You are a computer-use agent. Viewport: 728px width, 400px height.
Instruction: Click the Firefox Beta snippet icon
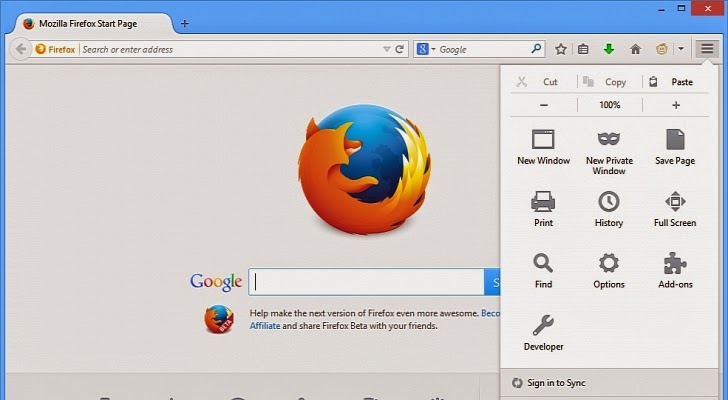pyautogui.click(x=219, y=319)
